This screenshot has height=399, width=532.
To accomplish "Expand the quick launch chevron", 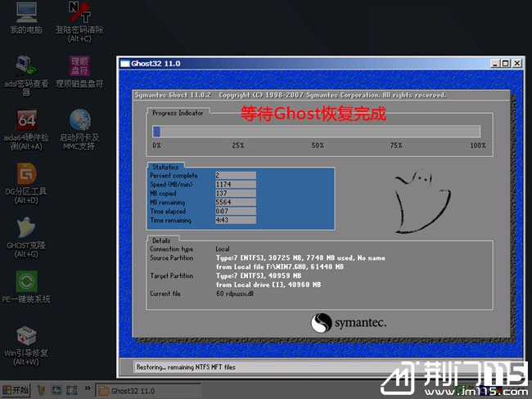I will click(x=88, y=388).
